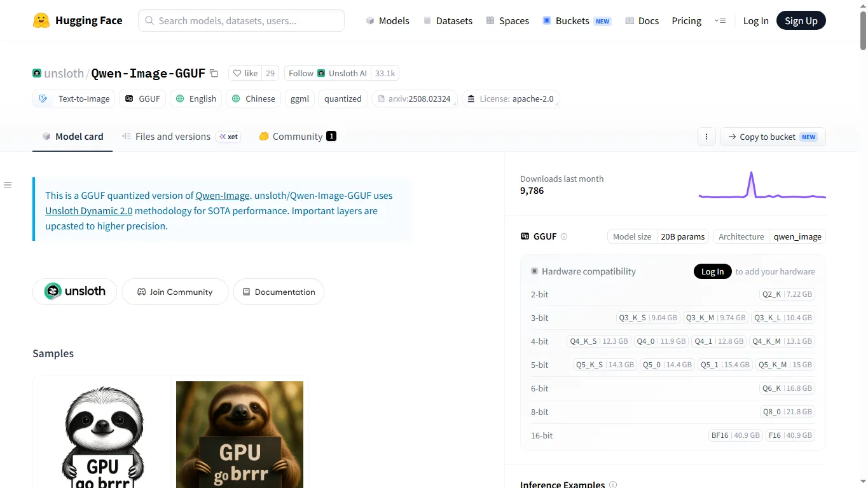Go to the Pricing page
Image resolution: width=868 pixels, height=488 pixels.
point(686,20)
